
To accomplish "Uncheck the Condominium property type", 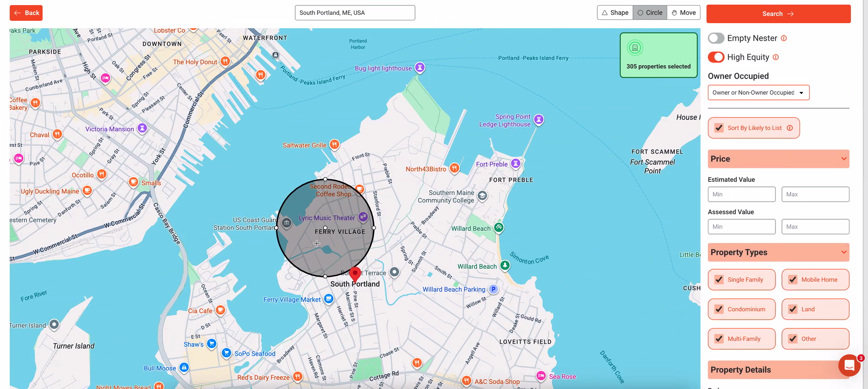I will [719, 309].
